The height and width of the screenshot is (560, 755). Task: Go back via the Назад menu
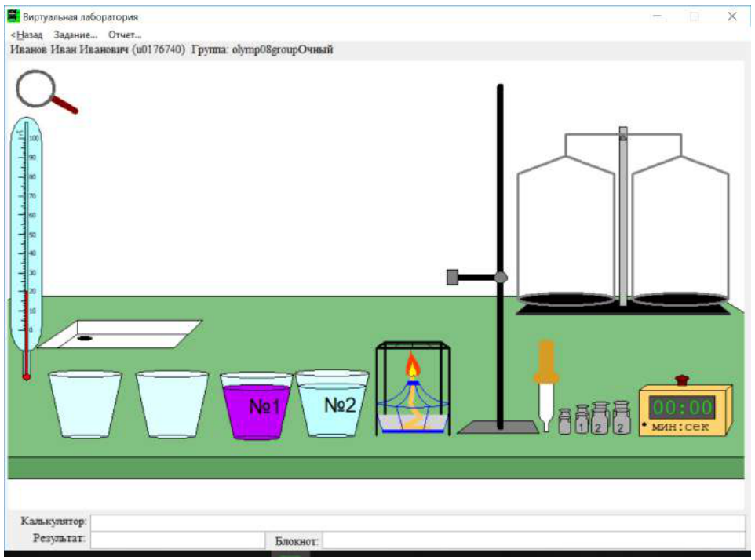click(x=27, y=35)
